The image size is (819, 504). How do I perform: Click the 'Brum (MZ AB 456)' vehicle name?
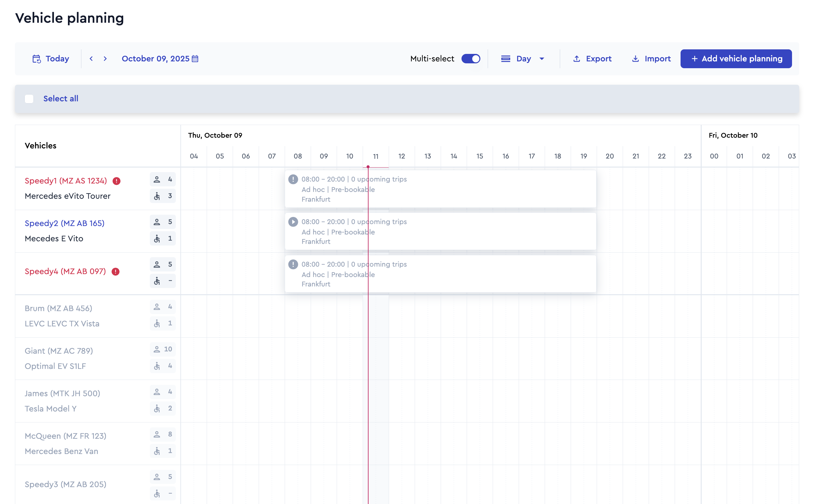point(58,308)
